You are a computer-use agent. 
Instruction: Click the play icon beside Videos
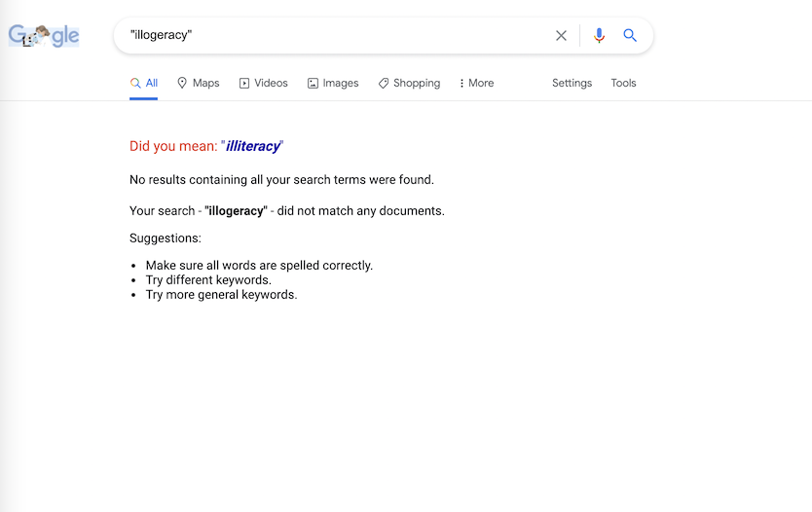(x=244, y=84)
